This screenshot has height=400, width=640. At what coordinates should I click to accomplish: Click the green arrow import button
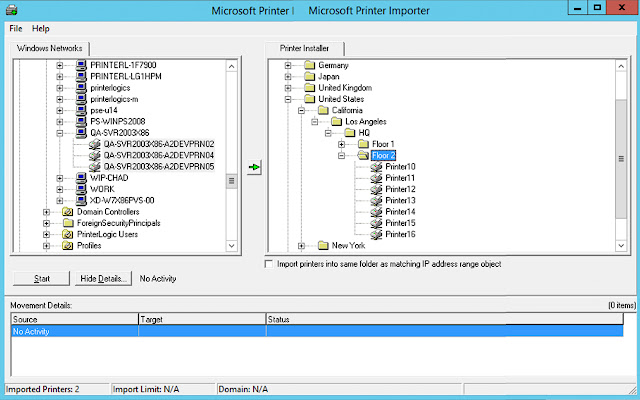pyautogui.click(x=254, y=167)
